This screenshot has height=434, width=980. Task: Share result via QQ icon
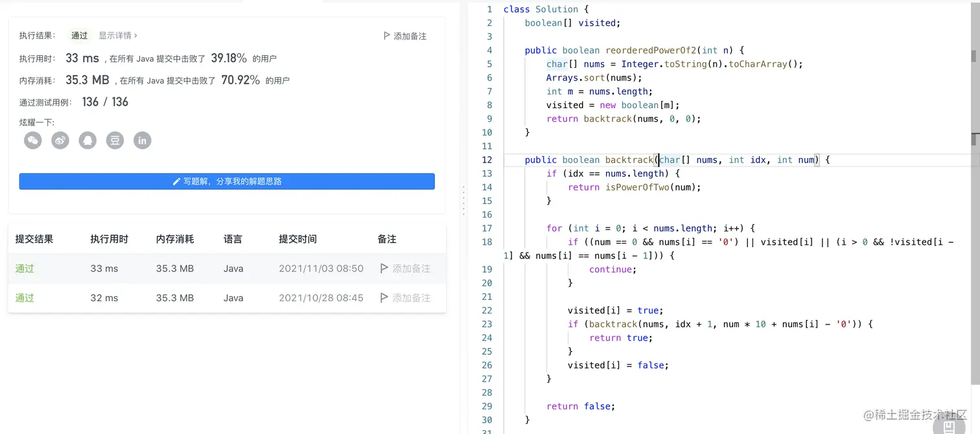click(x=87, y=140)
